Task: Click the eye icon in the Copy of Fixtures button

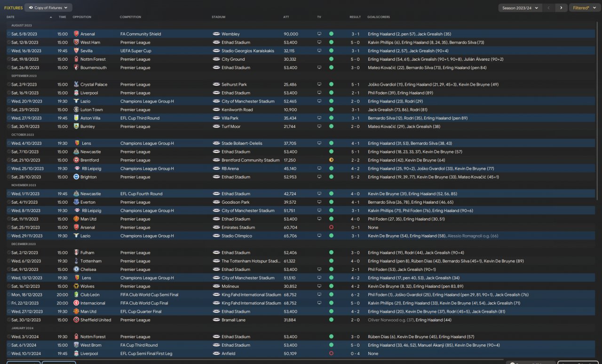Action: tap(31, 8)
